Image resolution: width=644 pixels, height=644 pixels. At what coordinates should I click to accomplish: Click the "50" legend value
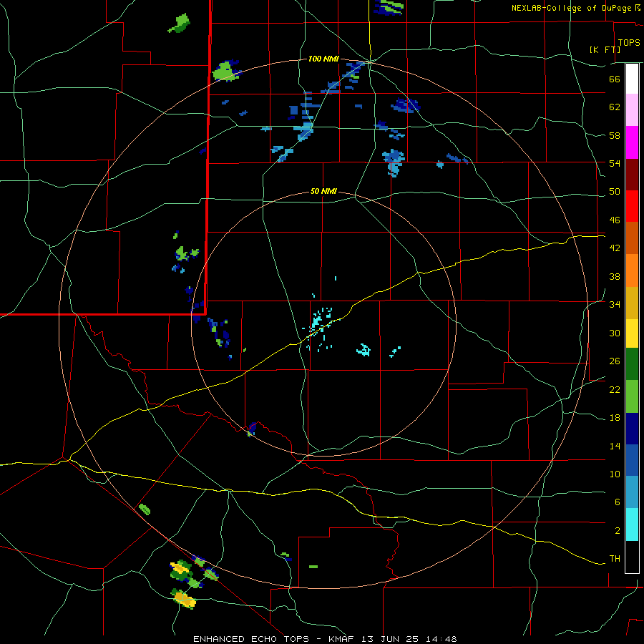[615, 191]
